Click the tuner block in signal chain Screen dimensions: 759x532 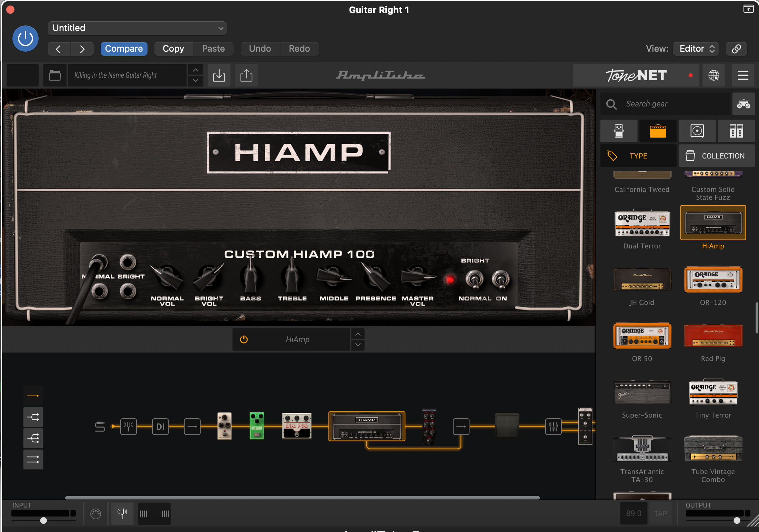(x=129, y=427)
